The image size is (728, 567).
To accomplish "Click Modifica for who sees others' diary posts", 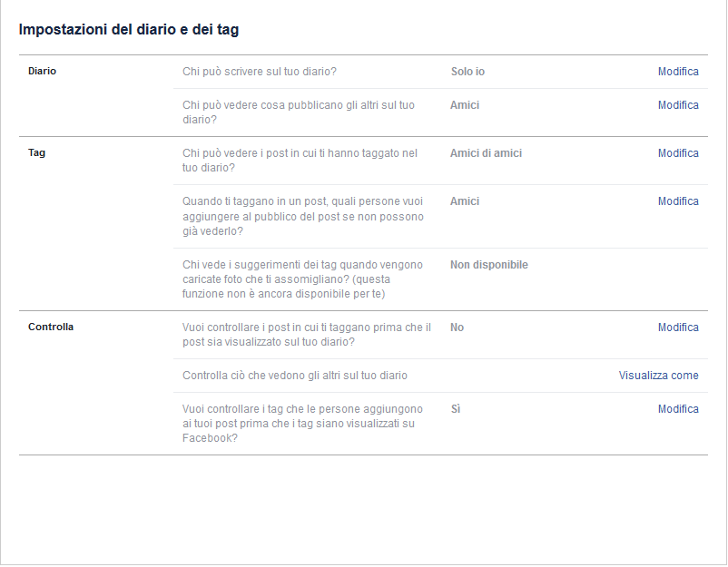I will [x=678, y=105].
